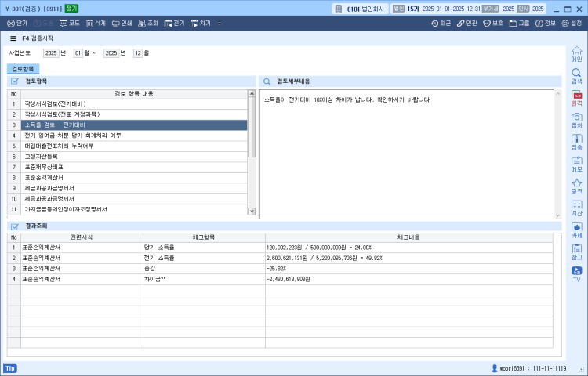
Task: Open the 검색 search sidebar icon
Action: (x=577, y=76)
